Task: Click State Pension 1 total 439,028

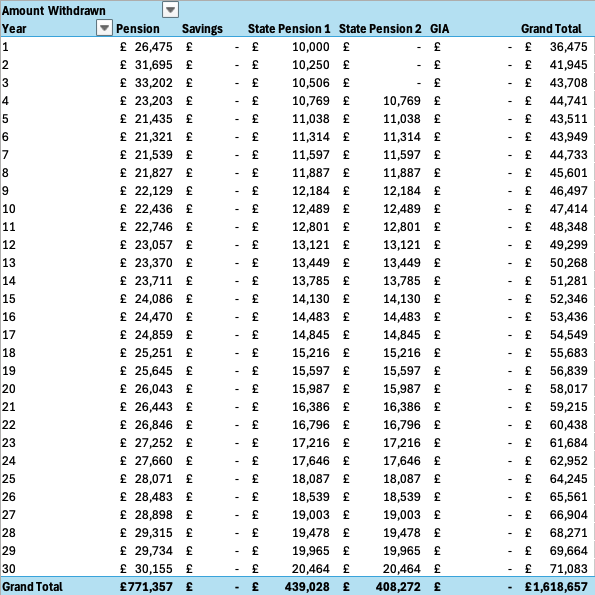Action: click(x=307, y=587)
